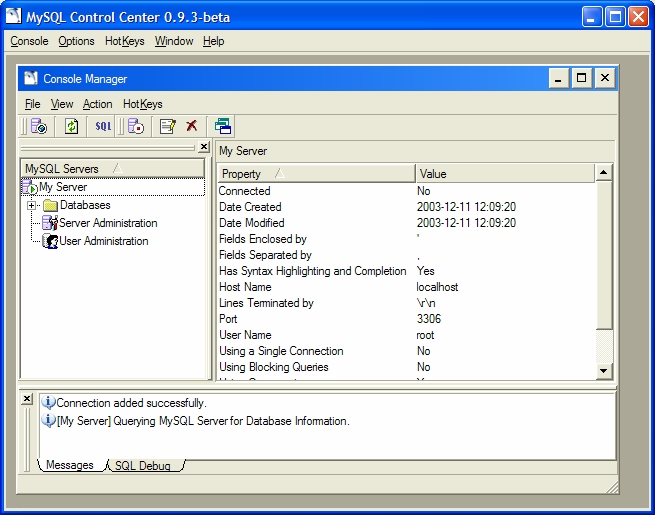655x515 pixels.
Task: Click the localhost value
Action: (437, 287)
